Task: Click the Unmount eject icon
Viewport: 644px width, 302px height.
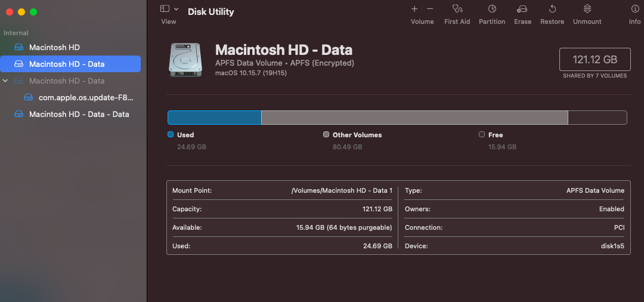Action: pos(587,8)
